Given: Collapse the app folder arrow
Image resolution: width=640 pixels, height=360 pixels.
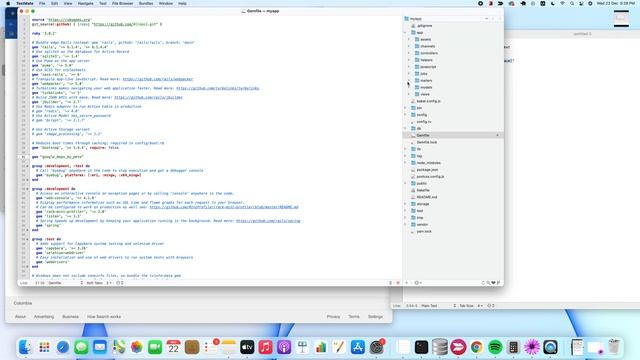Looking at the screenshot, I should 405,32.
